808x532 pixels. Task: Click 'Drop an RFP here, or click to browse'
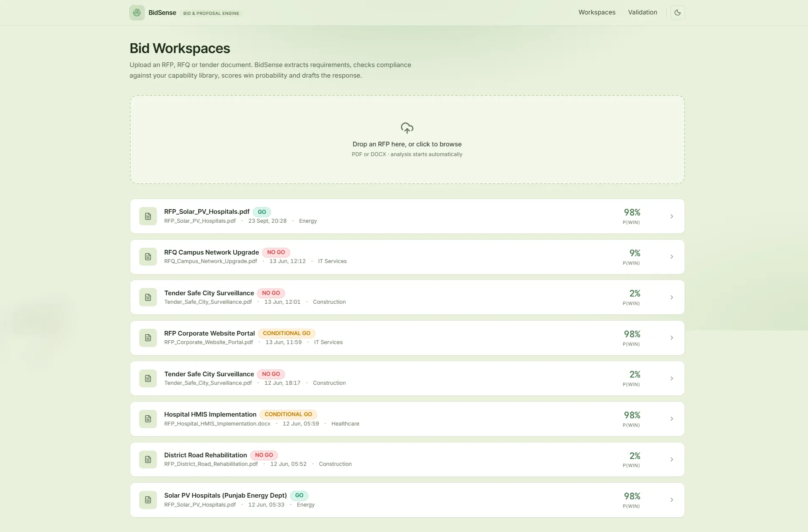[x=407, y=144]
